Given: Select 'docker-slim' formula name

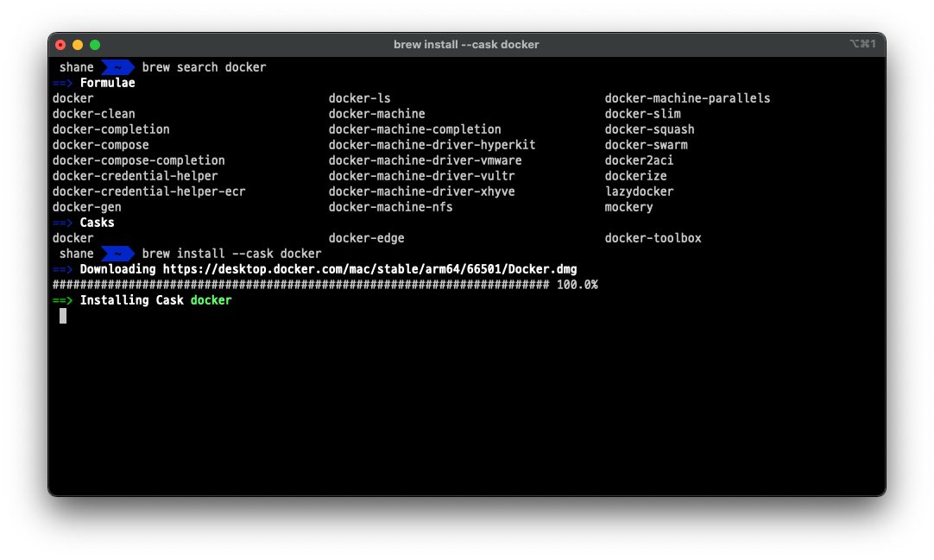Looking at the screenshot, I should point(643,114).
